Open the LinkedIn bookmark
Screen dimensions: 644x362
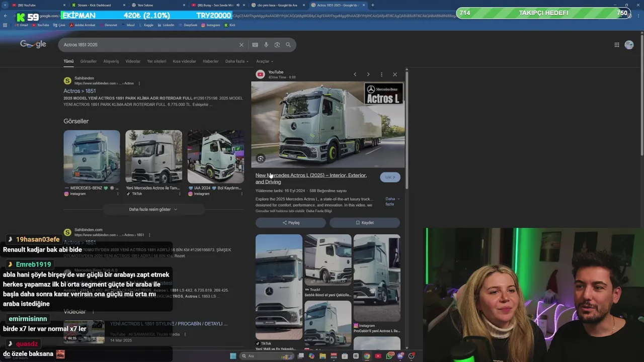(166, 25)
